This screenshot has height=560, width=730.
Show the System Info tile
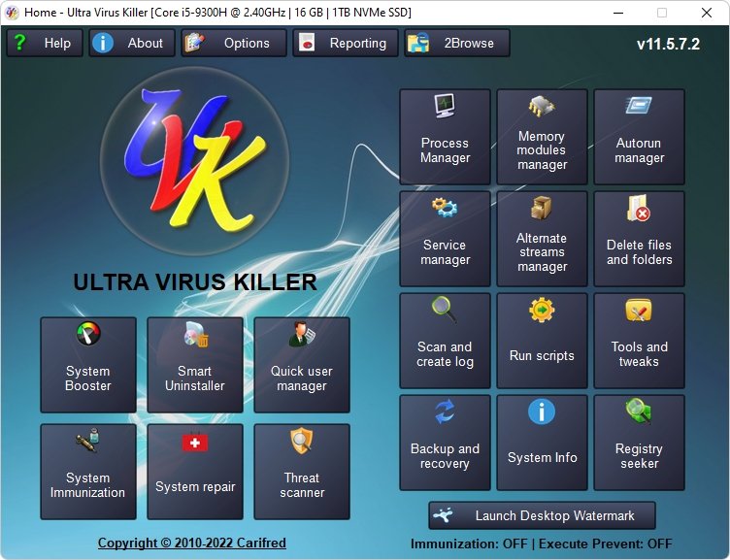click(x=542, y=443)
